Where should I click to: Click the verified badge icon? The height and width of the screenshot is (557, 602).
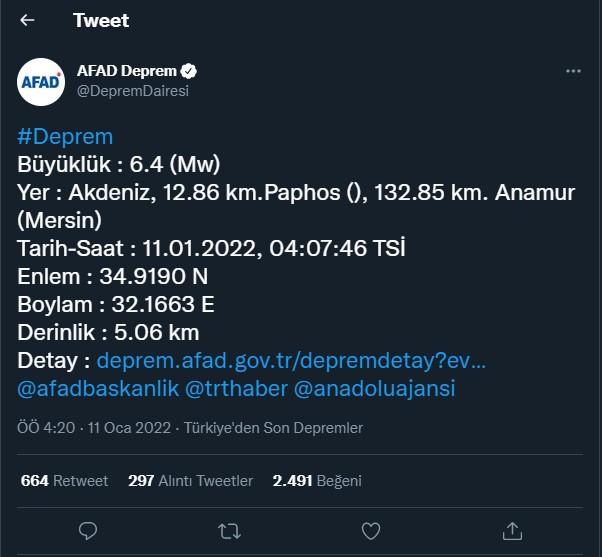(188, 71)
